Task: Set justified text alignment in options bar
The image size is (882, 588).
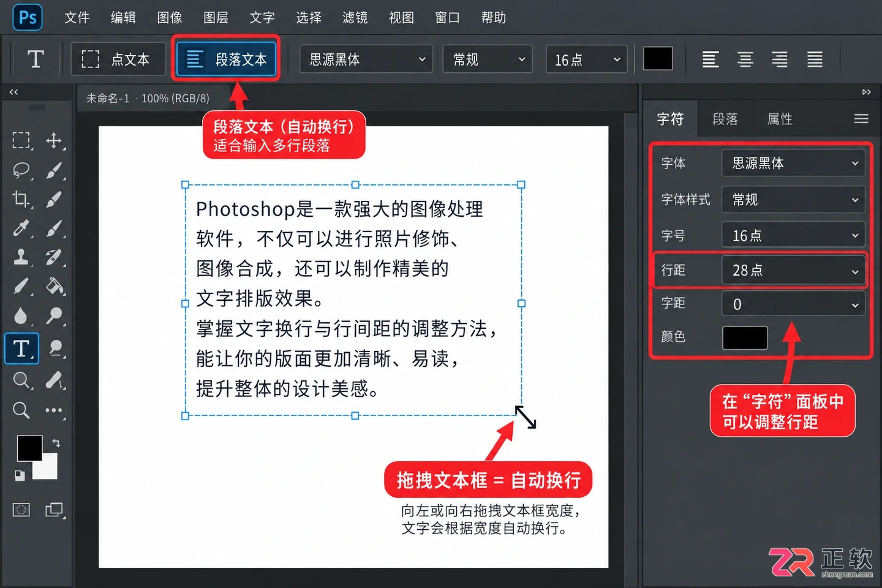Action: [815, 59]
